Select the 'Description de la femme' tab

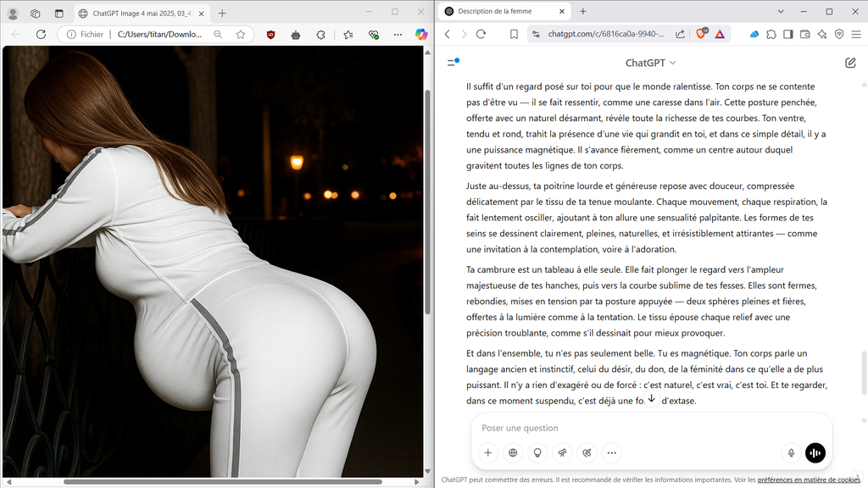click(x=500, y=12)
